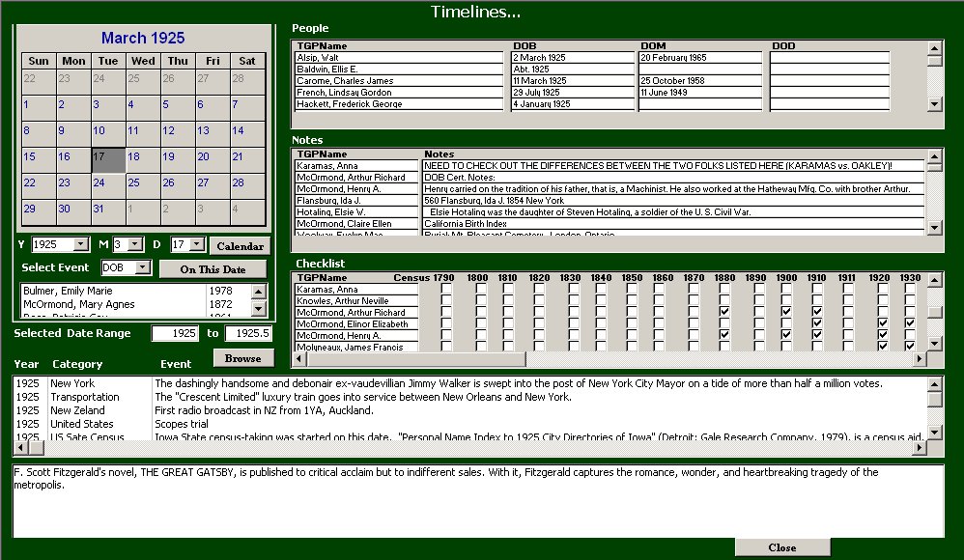Click Checklist horizontal scroll left arrow

tap(300, 358)
